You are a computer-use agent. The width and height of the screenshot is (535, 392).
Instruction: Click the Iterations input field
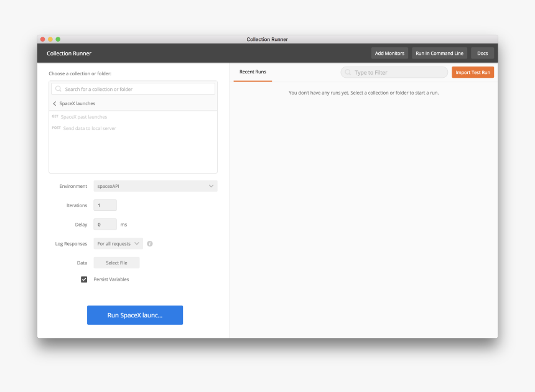tap(105, 205)
